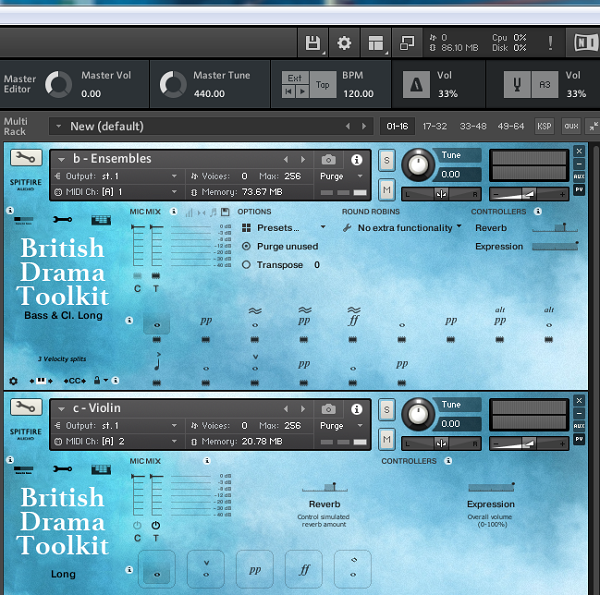The width and height of the screenshot is (600, 595).
Task: Mute the c - Violin instrument
Action: pyautogui.click(x=386, y=439)
